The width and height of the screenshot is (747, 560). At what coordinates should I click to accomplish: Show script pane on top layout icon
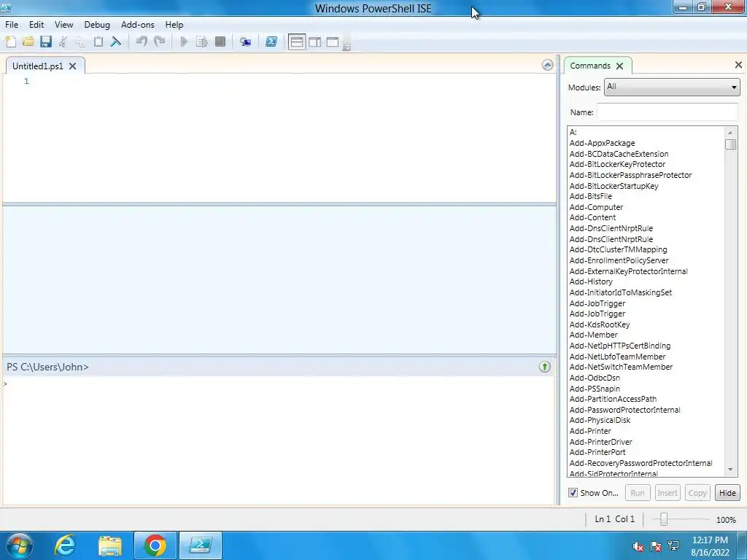click(297, 42)
